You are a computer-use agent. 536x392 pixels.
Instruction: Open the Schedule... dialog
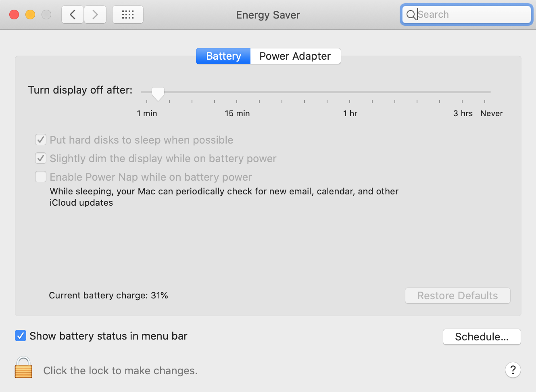[482, 337]
